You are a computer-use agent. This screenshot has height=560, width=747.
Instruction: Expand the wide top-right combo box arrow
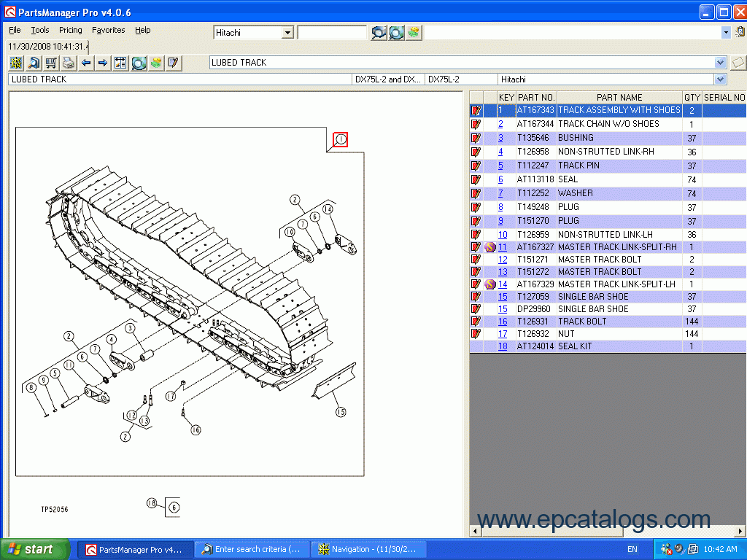726,32
